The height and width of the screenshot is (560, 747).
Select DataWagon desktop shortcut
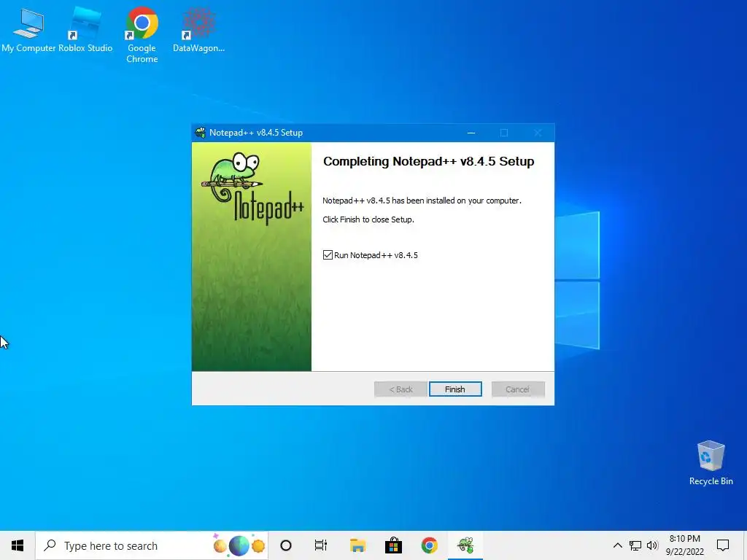pyautogui.click(x=198, y=30)
